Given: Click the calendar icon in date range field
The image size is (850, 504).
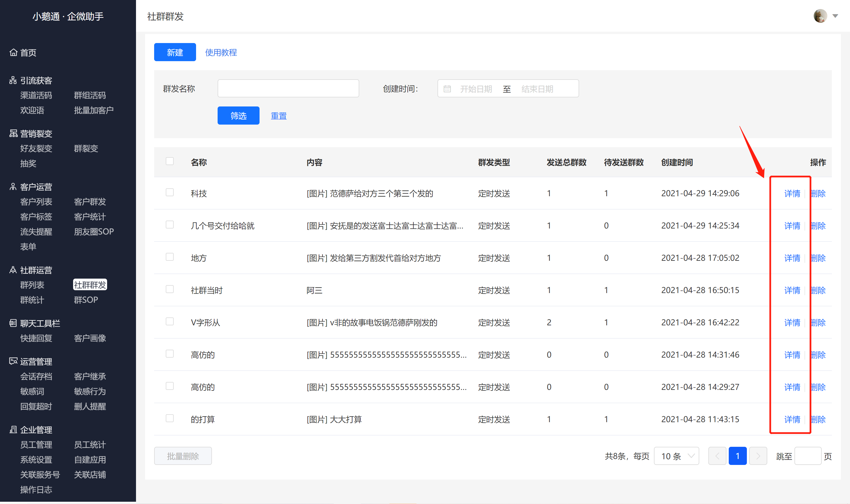Looking at the screenshot, I should [x=447, y=89].
